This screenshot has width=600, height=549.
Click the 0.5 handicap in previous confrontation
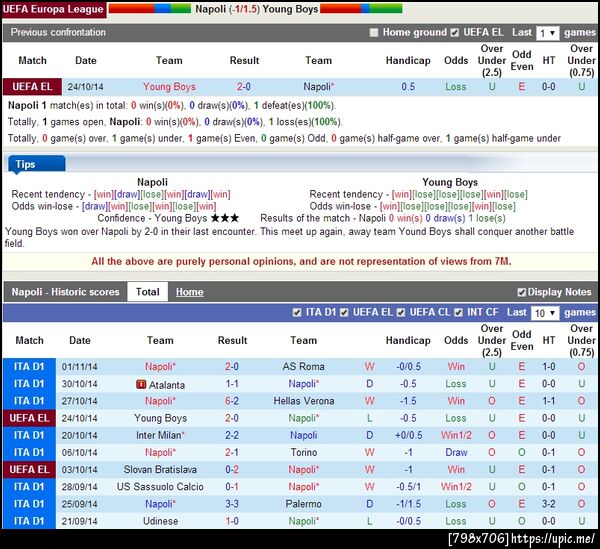[408, 87]
